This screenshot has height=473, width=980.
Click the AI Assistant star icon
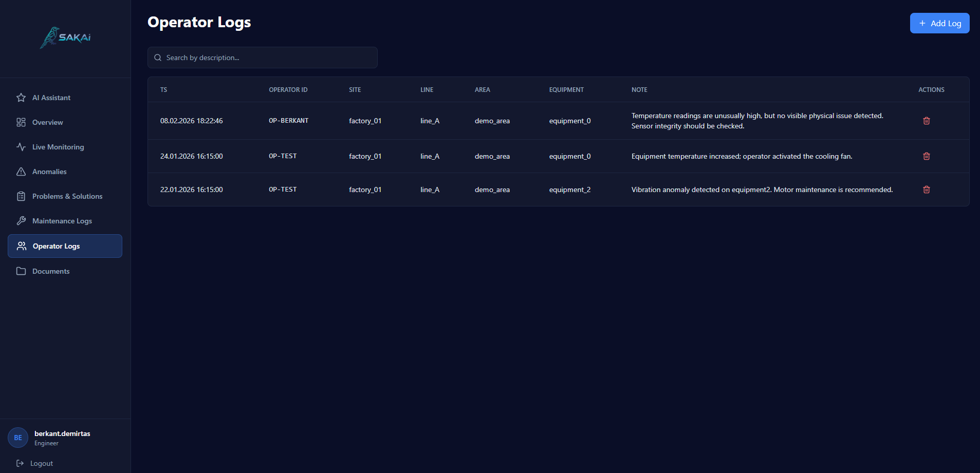pyautogui.click(x=21, y=98)
